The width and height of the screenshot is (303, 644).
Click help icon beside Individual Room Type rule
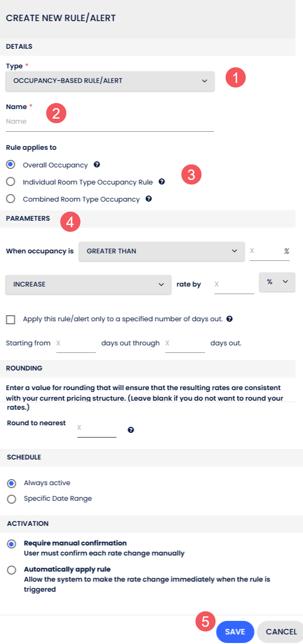(x=162, y=181)
